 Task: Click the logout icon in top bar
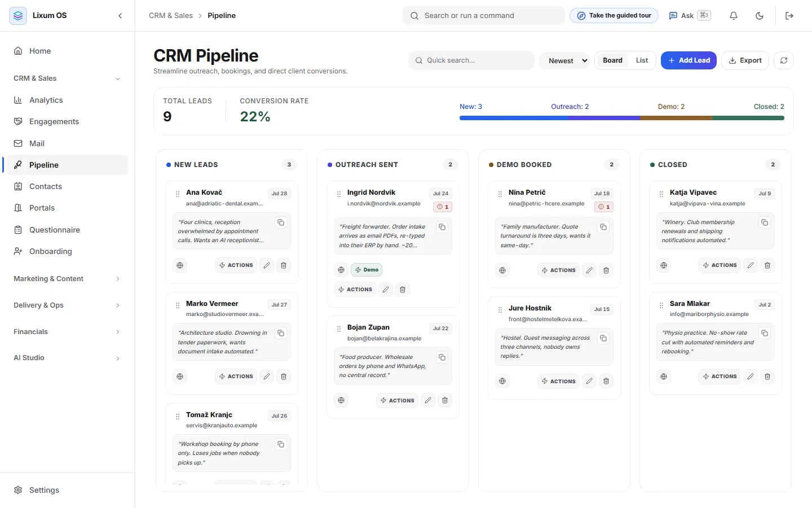[789, 16]
